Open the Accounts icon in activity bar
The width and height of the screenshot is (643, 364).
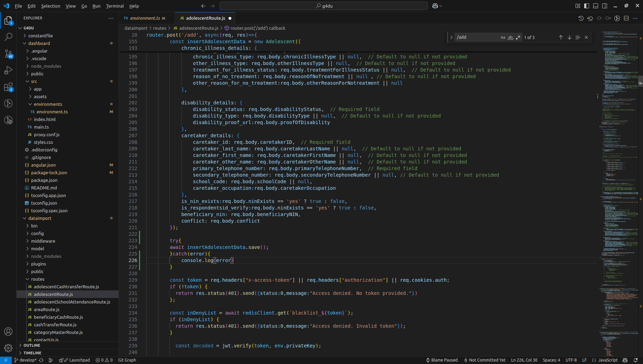pyautogui.click(x=8, y=332)
